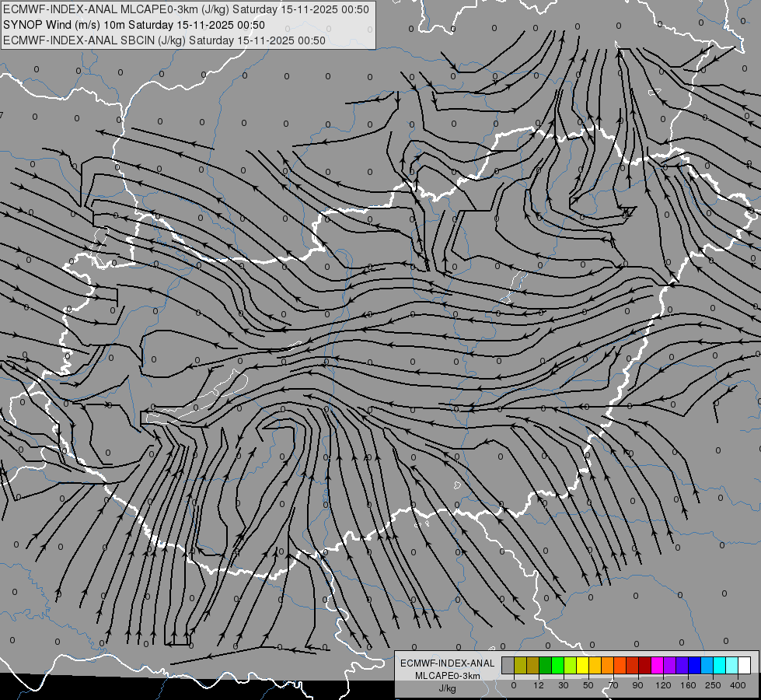Click the J/kg unit label in the legend

coord(447,688)
